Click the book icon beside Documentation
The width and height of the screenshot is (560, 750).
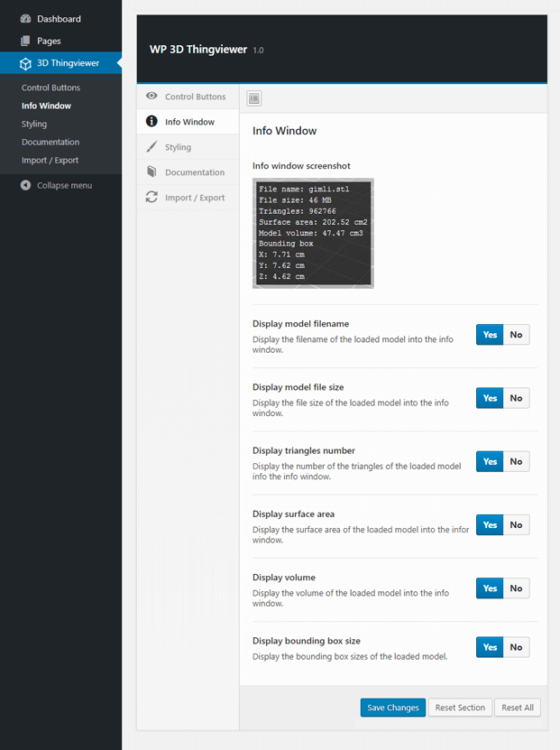151,171
